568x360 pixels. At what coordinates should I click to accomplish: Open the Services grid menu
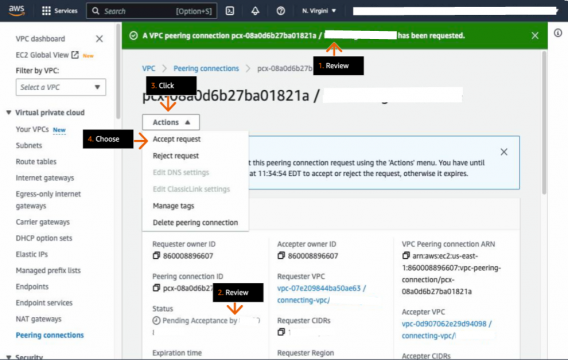[59, 11]
